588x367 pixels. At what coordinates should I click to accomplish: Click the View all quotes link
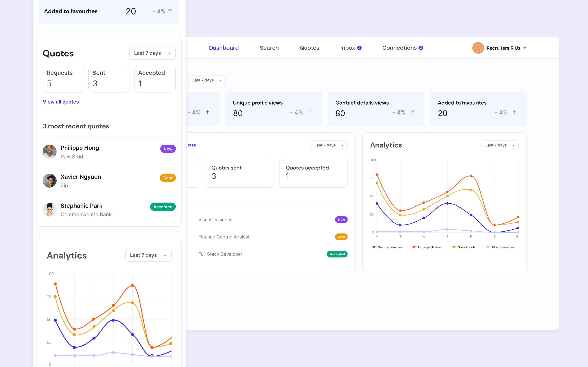point(61,102)
